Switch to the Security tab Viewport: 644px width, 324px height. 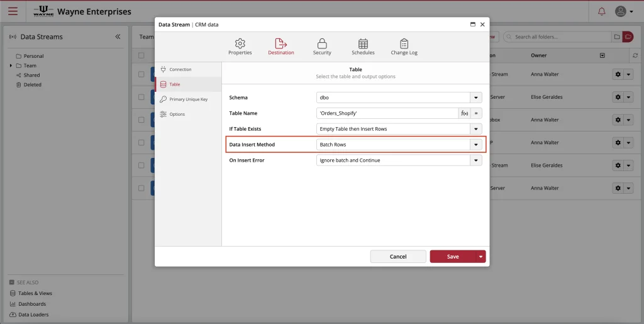(322, 47)
